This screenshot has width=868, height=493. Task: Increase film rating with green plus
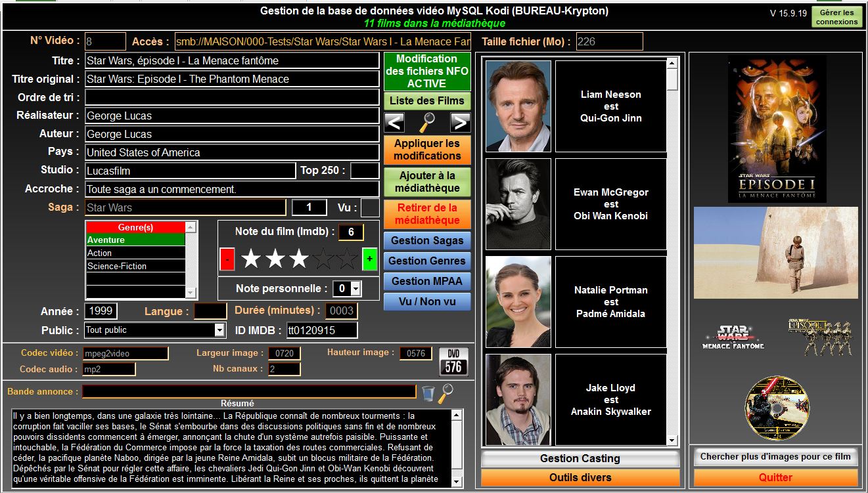pos(370,259)
